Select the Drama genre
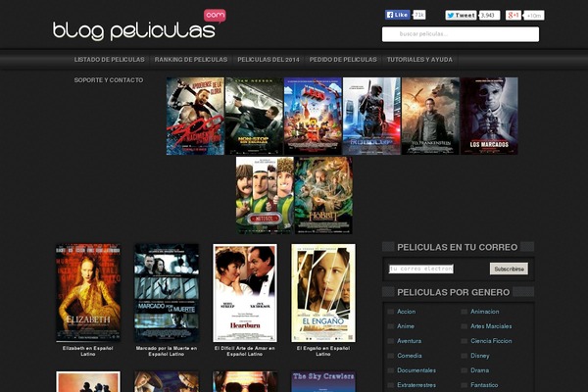Screen dimensions: 588x392 pyautogui.click(x=479, y=370)
